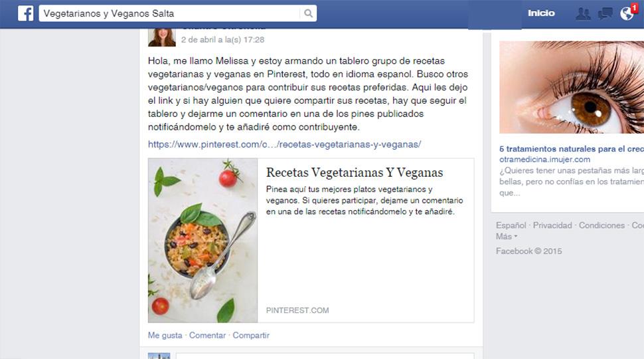Screen dimensions: 644x359
Task: Open the messages icon
Action: point(605,13)
